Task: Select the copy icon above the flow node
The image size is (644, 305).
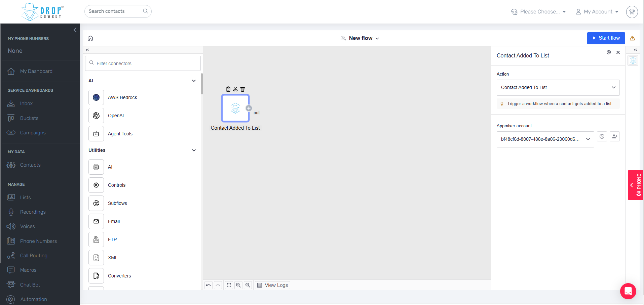Action: point(228,89)
